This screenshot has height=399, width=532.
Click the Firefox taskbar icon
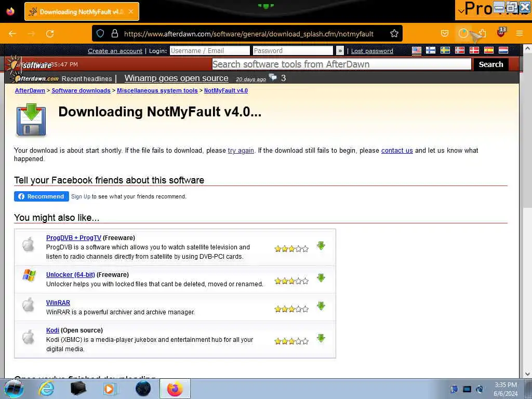point(175,389)
